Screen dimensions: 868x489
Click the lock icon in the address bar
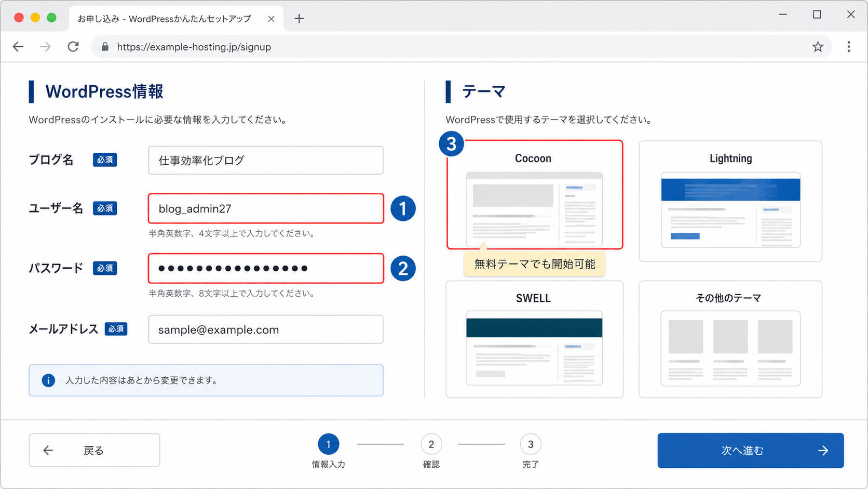(x=105, y=47)
